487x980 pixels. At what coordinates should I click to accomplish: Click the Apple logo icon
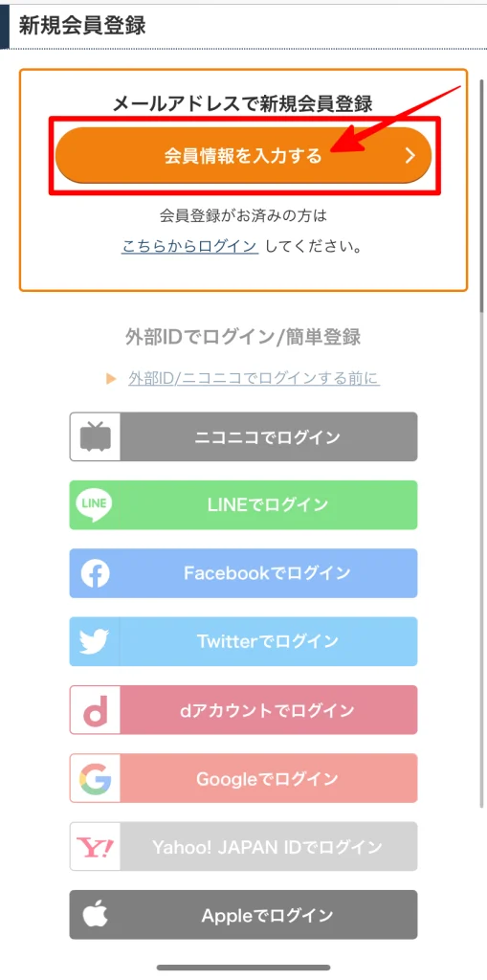tap(95, 914)
